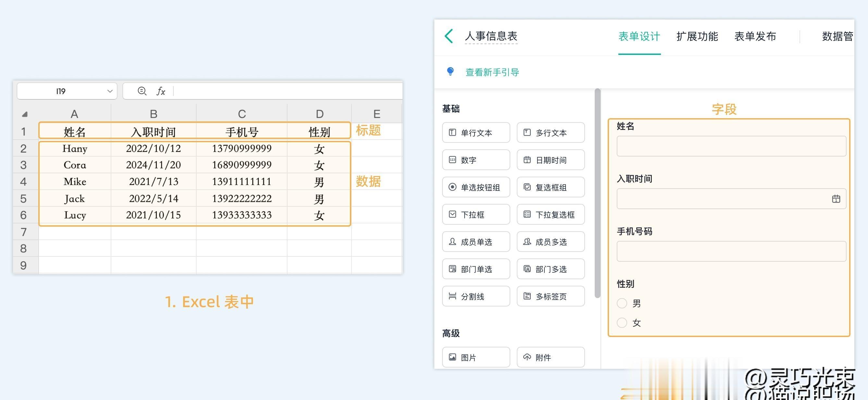
Task: Select the 女 radio option
Action: (622, 323)
